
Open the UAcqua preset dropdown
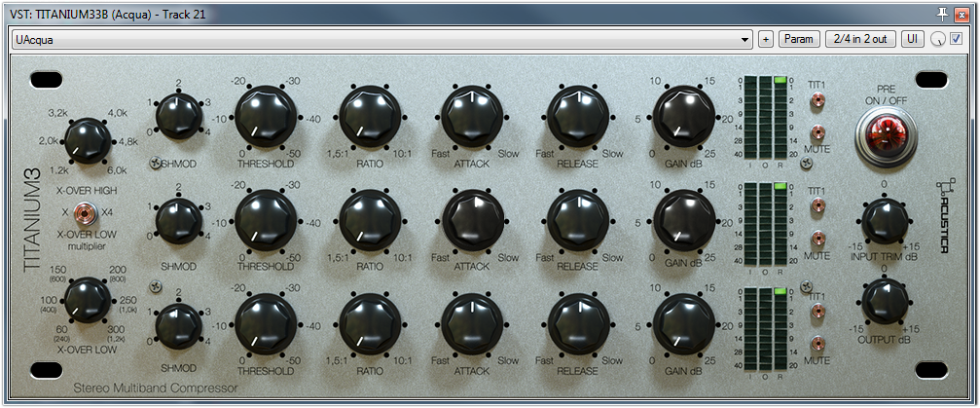(x=381, y=39)
